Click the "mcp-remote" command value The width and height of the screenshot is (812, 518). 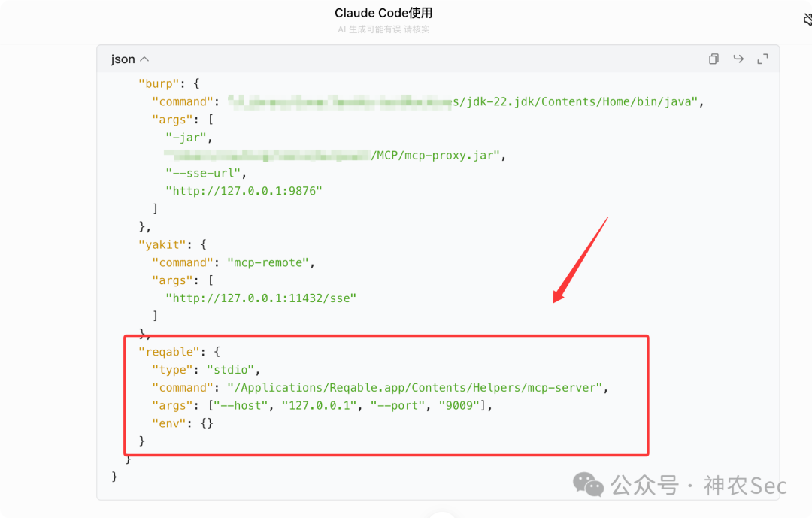[268, 262]
